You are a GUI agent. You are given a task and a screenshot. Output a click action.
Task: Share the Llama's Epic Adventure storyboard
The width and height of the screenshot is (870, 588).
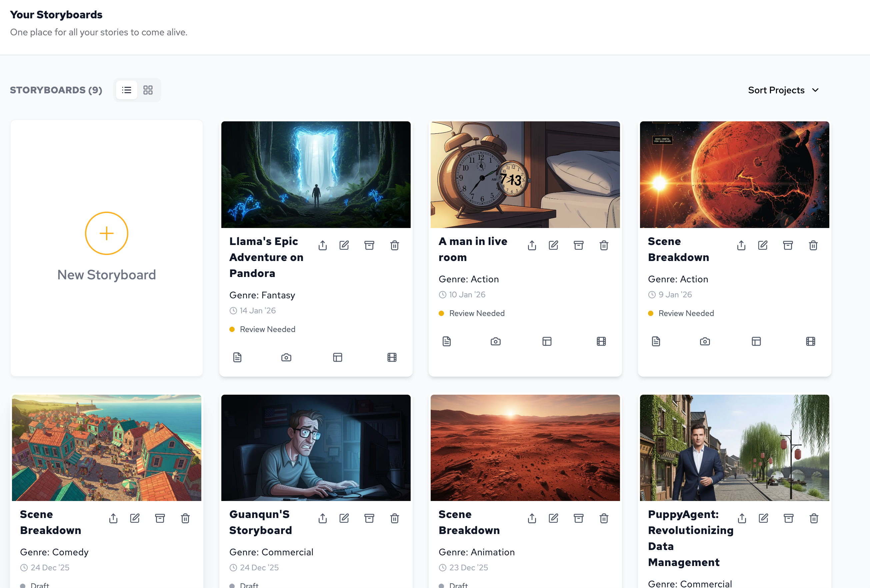coord(322,245)
